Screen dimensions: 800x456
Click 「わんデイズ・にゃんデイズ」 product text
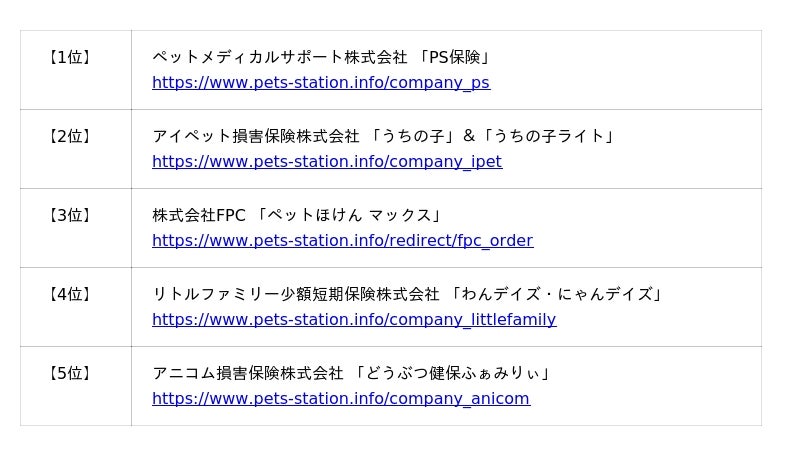[x=557, y=295]
